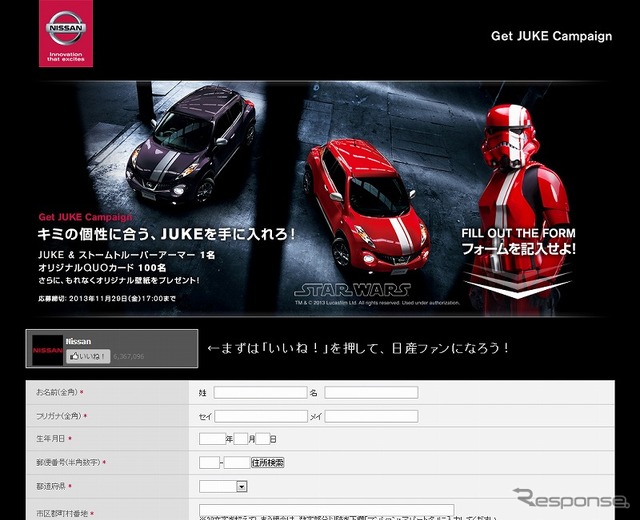Click the red Juke car image

[366, 207]
